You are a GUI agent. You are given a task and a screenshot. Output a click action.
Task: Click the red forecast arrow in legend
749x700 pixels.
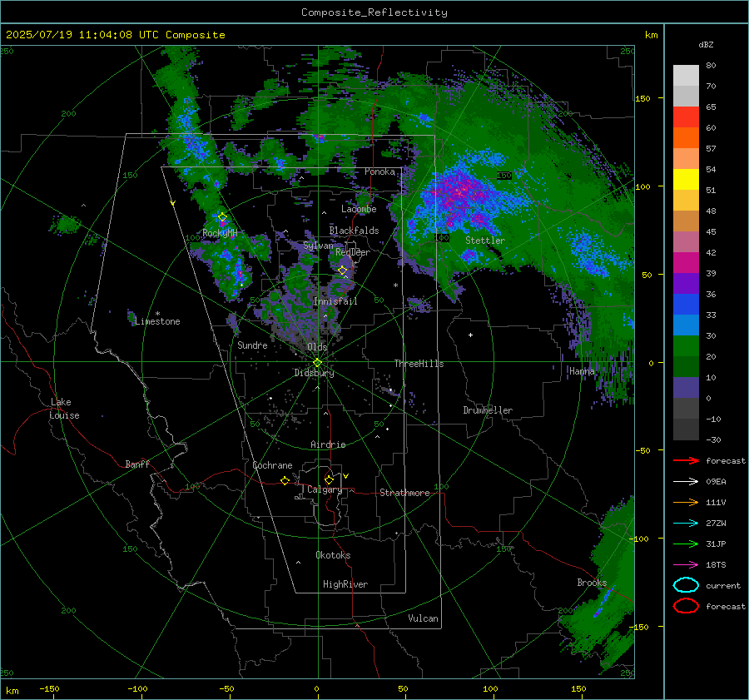(686, 460)
